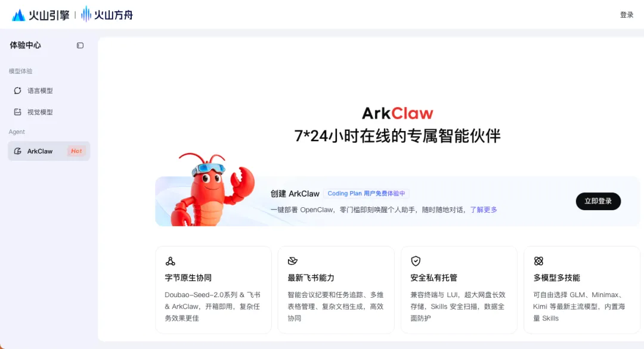644x349 pixels.
Task: Click the 多模型多技能 card title
Action: [556, 278]
